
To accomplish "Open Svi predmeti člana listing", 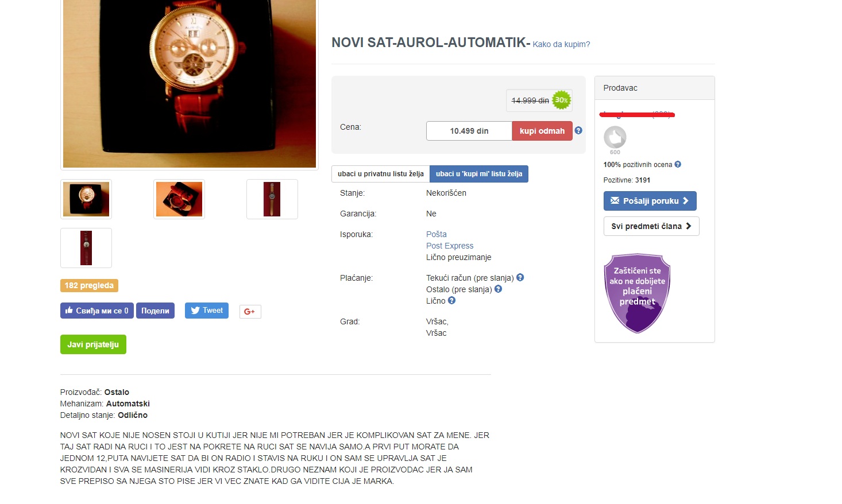I will (651, 226).
